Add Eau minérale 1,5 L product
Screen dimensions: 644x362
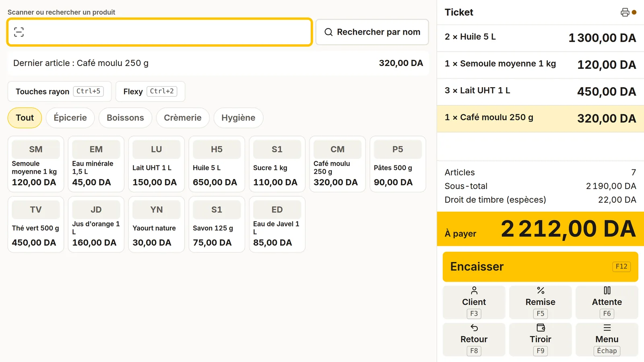click(96, 164)
